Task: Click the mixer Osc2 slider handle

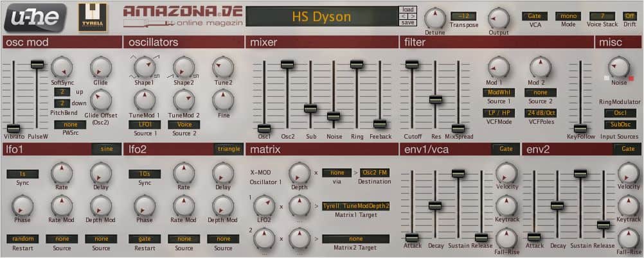Action: click(287, 64)
